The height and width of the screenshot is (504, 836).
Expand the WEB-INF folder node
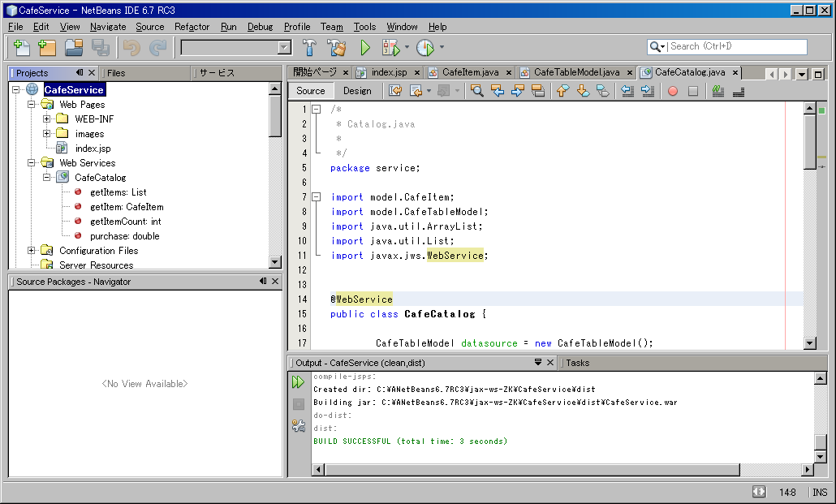point(46,119)
